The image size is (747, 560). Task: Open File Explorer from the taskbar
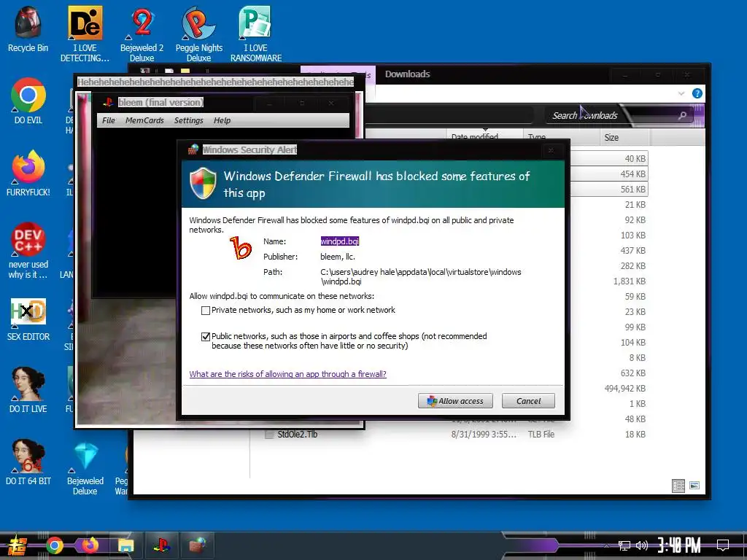point(125,545)
